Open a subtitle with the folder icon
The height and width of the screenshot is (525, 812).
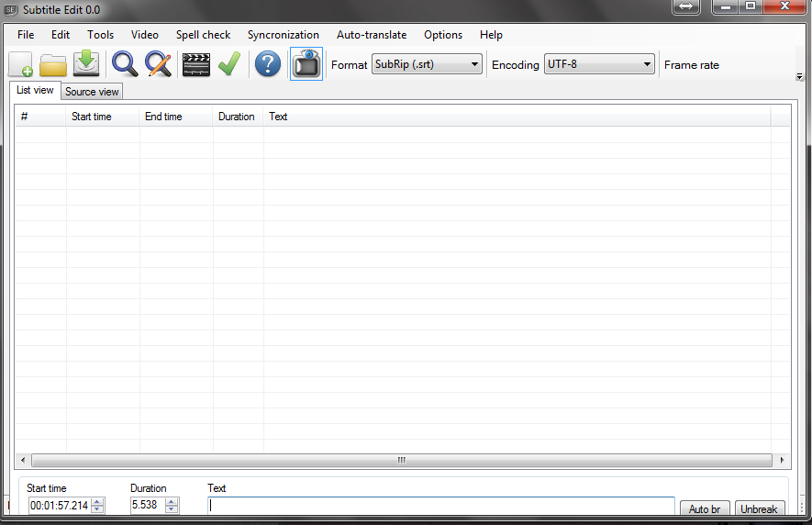tap(53, 64)
